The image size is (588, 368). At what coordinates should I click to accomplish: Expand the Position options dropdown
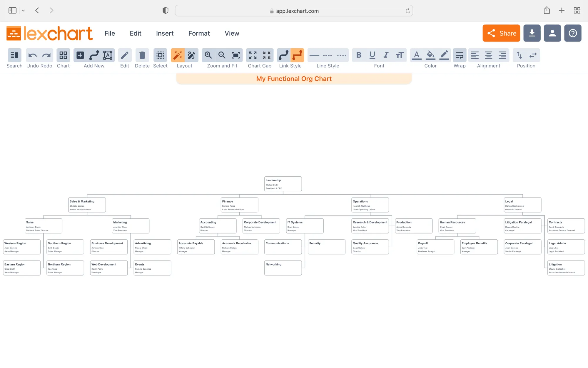point(526,66)
